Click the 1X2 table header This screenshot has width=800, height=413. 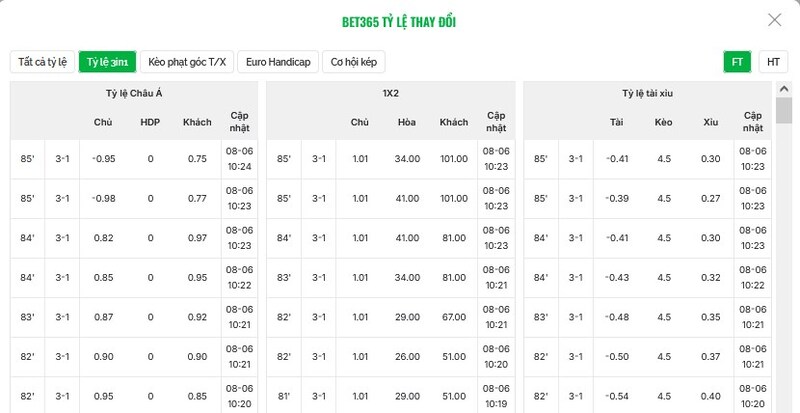(391, 93)
